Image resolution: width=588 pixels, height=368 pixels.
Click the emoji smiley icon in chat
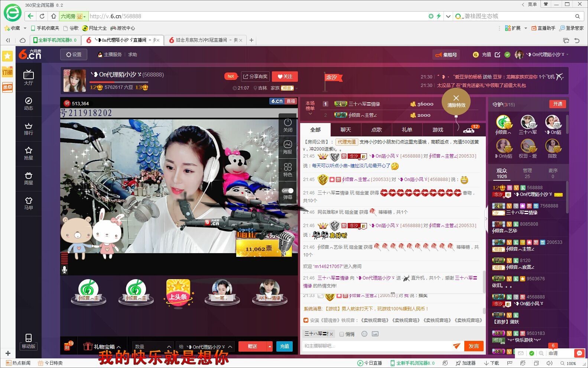point(364,334)
